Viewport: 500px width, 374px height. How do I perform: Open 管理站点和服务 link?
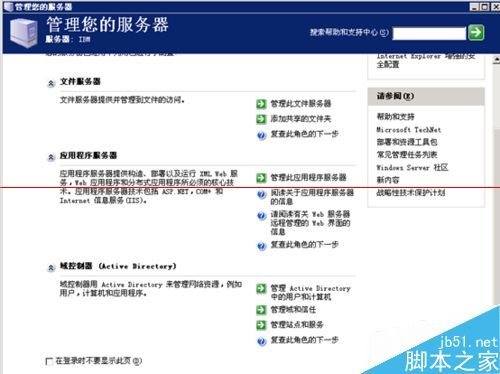297,325
